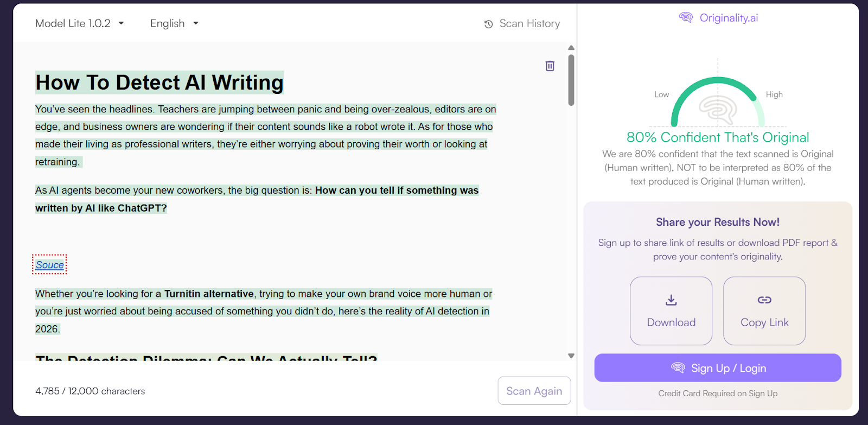This screenshot has height=425, width=868.
Task: Click '80% Confident That's Original' result text
Action: (x=718, y=137)
